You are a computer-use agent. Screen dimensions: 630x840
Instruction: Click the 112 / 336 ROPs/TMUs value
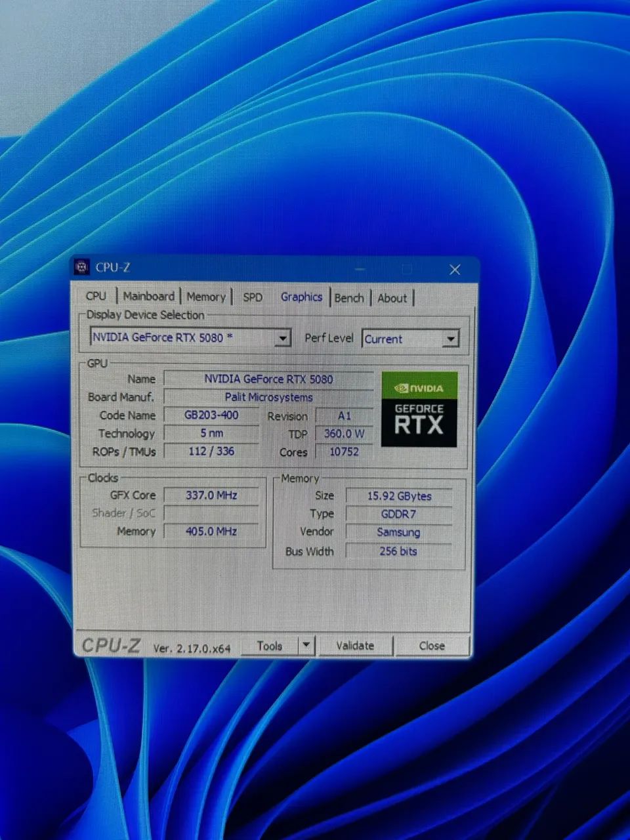pyautogui.click(x=211, y=451)
